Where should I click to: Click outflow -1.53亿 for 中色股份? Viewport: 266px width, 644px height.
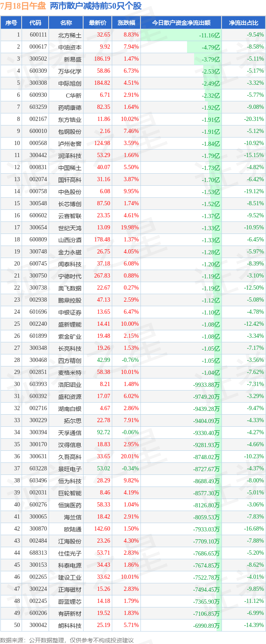pos(211,192)
